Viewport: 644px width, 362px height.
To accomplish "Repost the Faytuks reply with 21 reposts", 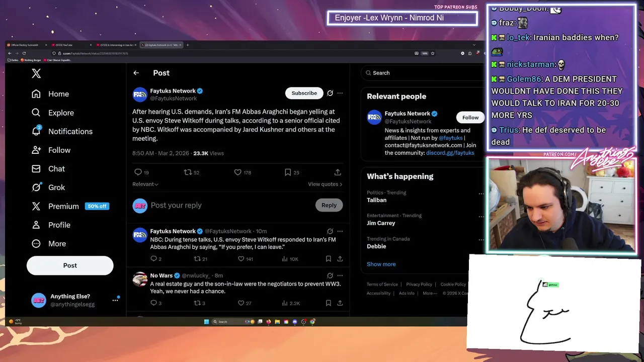I will coord(201,259).
